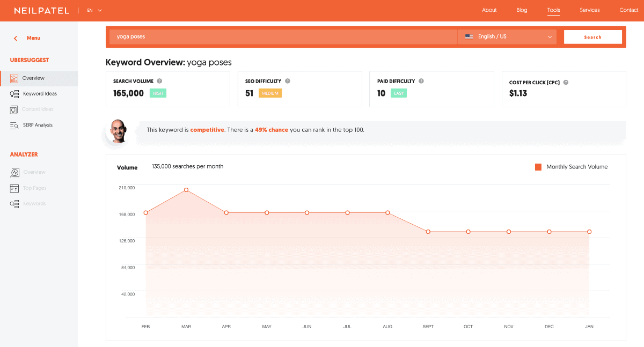The height and width of the screenshot is (347, 644).
Task: Click the EASY badge under Paid Difficulty
Action: [x=397, y=93]
